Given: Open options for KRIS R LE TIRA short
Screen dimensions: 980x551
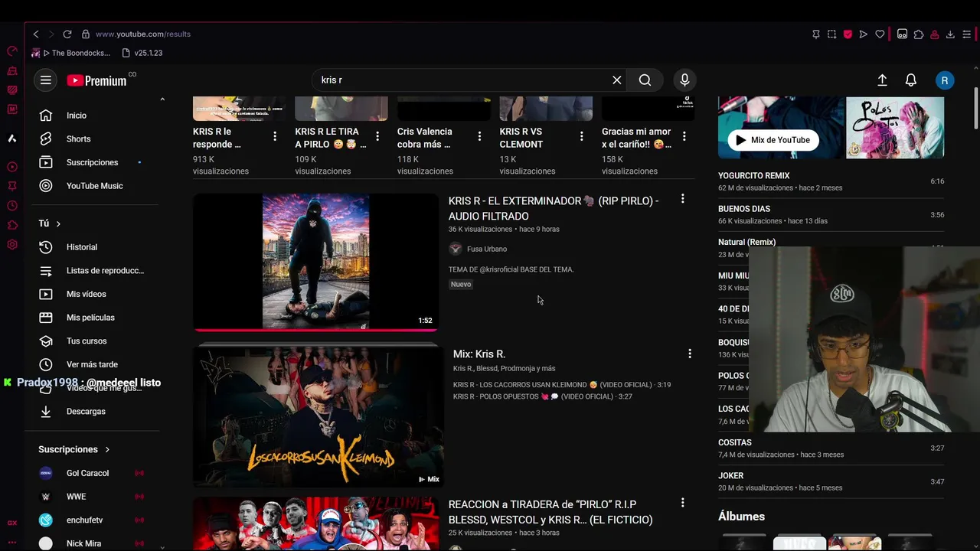Looking at the screenshot, I should (377, 136).
